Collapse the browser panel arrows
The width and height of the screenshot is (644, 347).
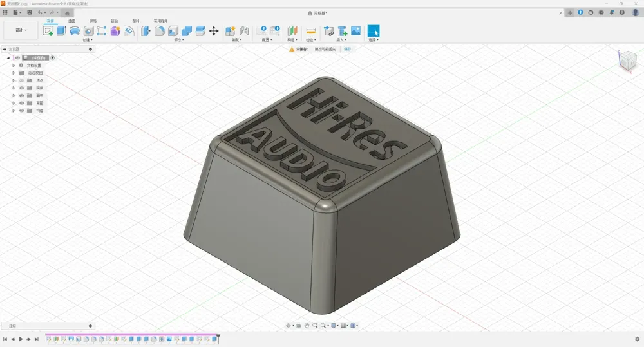(4, 49)
